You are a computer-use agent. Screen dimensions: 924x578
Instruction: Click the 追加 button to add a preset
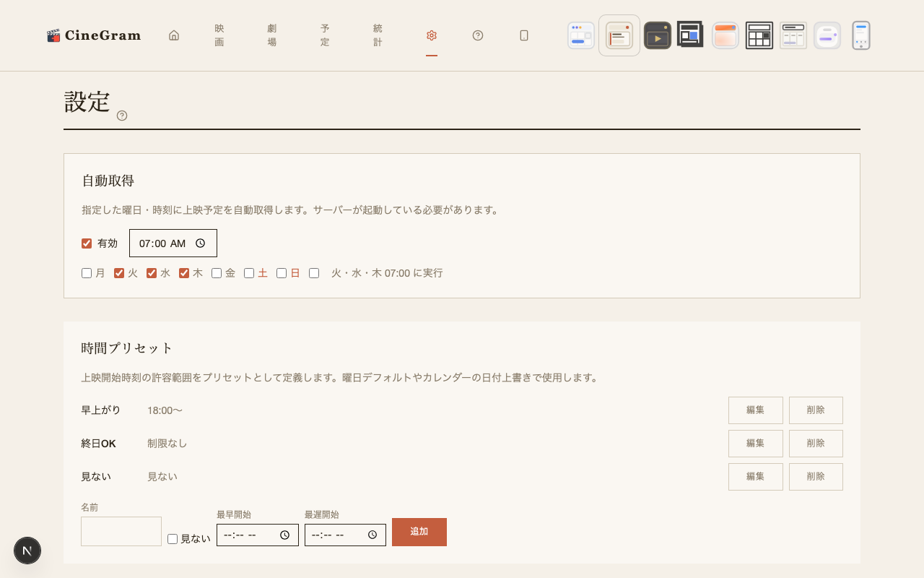pos(419,532)
